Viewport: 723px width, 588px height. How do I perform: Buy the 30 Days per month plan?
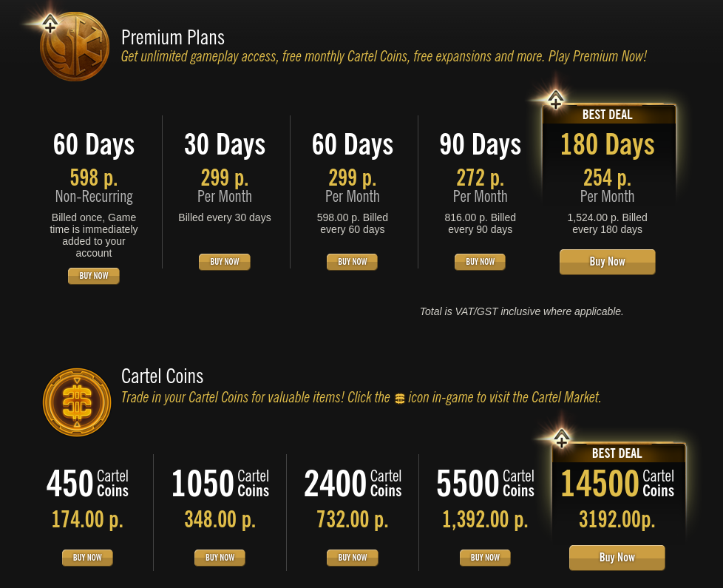[x=225, y=262]
